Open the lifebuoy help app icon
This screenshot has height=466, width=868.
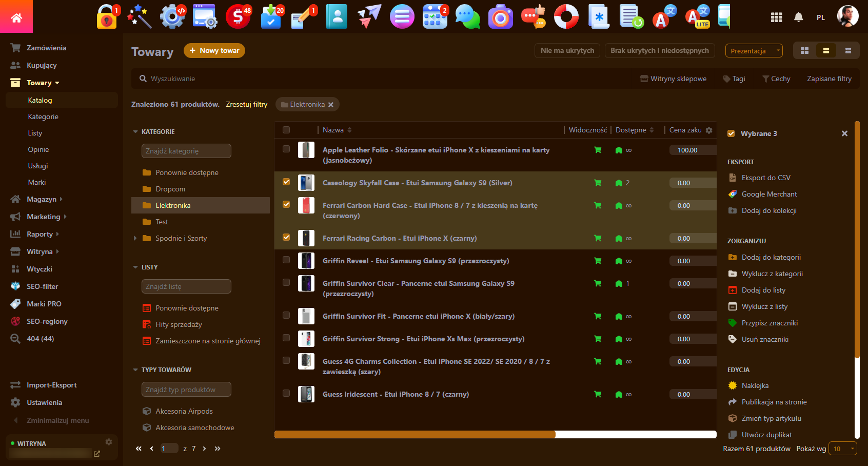(566, 17)
